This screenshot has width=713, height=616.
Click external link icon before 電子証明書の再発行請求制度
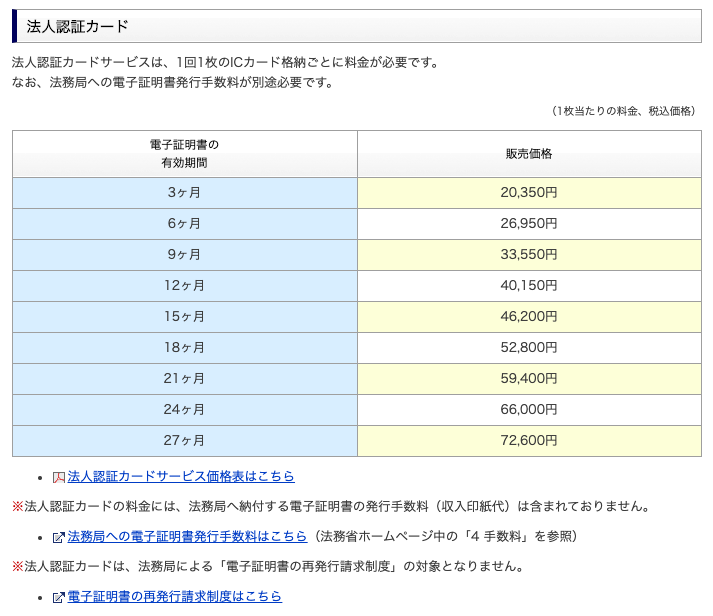pos(59,597)
